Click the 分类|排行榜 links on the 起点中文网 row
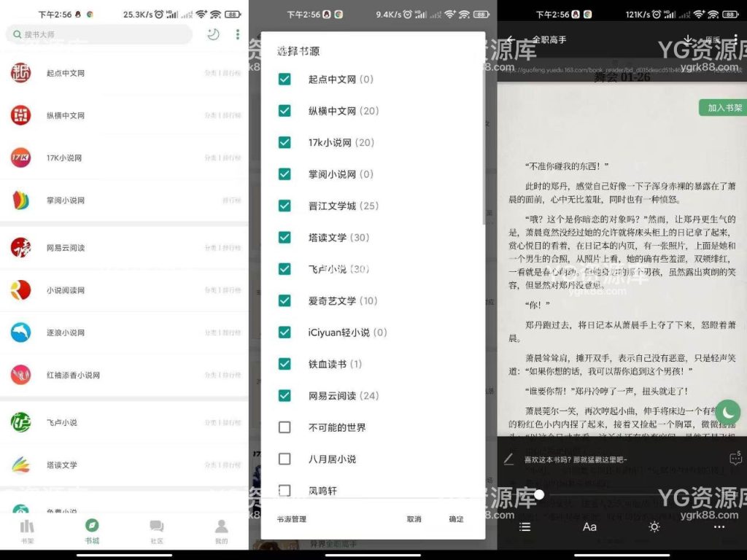 222,73
